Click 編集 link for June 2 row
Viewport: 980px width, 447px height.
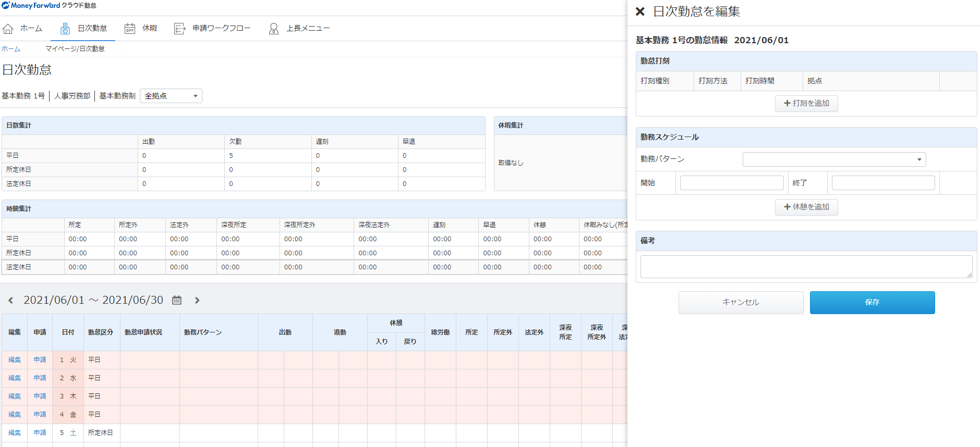tap(15, 378)
